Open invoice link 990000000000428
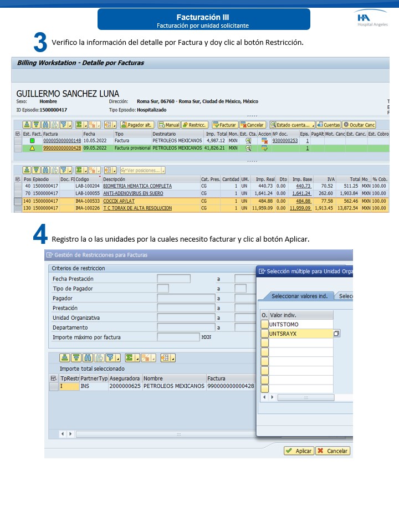This screenshot has height=532, width=399. (x=62, y=148)
